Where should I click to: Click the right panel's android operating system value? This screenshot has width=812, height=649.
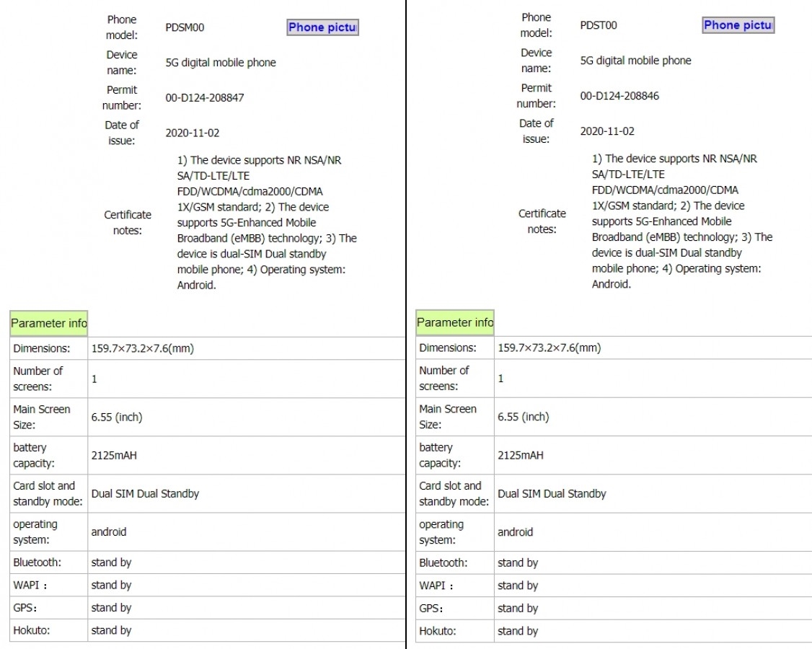point(515,532)
